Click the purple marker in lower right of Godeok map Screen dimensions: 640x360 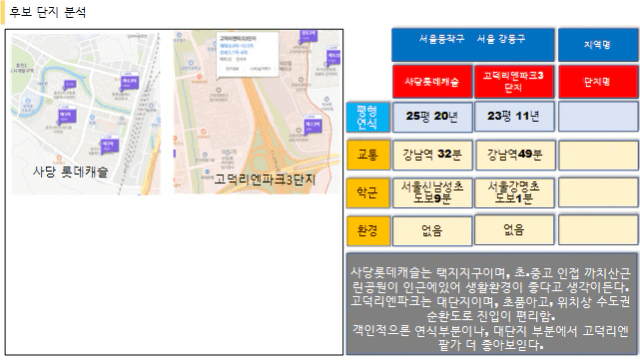pyautogui.click(x=313, y=125)
